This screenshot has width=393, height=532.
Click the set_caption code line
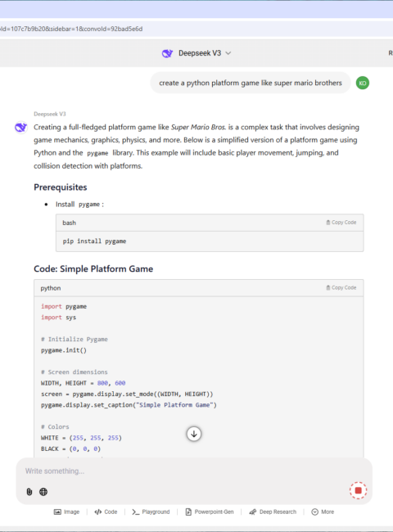(x=129, y=405)
